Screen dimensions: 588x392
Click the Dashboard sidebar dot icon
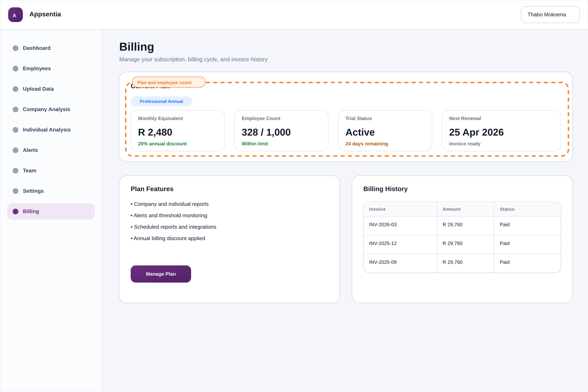[16, 48]
